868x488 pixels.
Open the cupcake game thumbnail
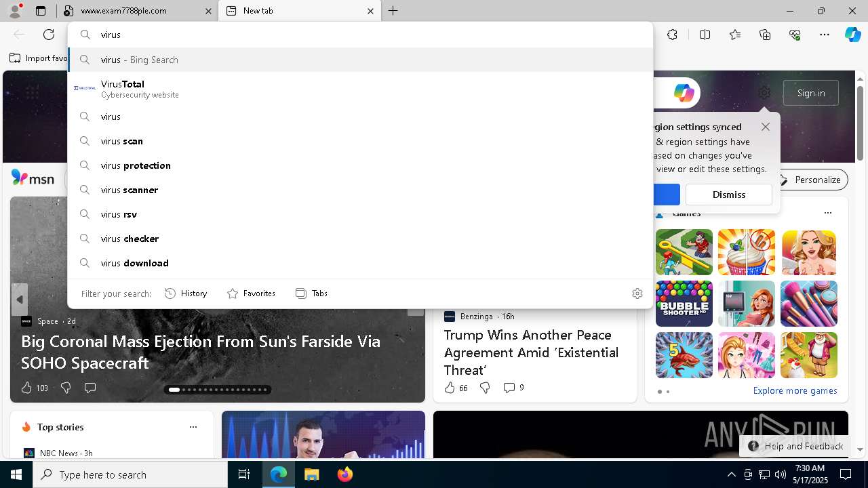746,252
